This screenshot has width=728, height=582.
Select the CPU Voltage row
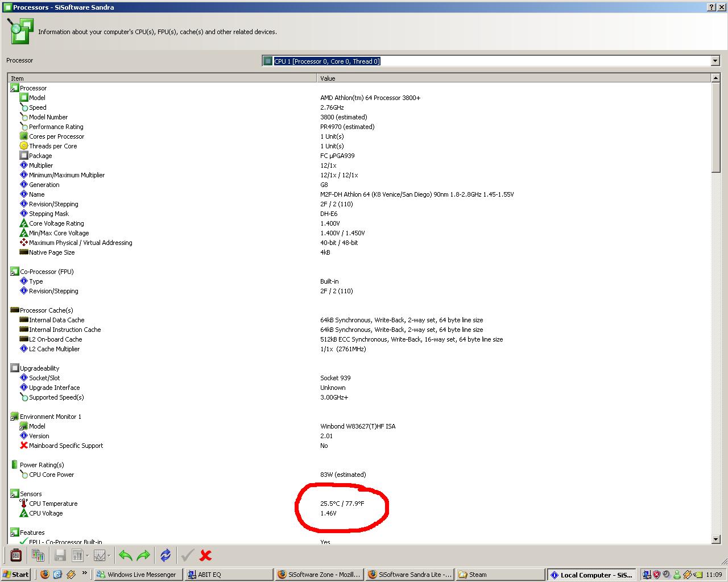tap(359, 513)
